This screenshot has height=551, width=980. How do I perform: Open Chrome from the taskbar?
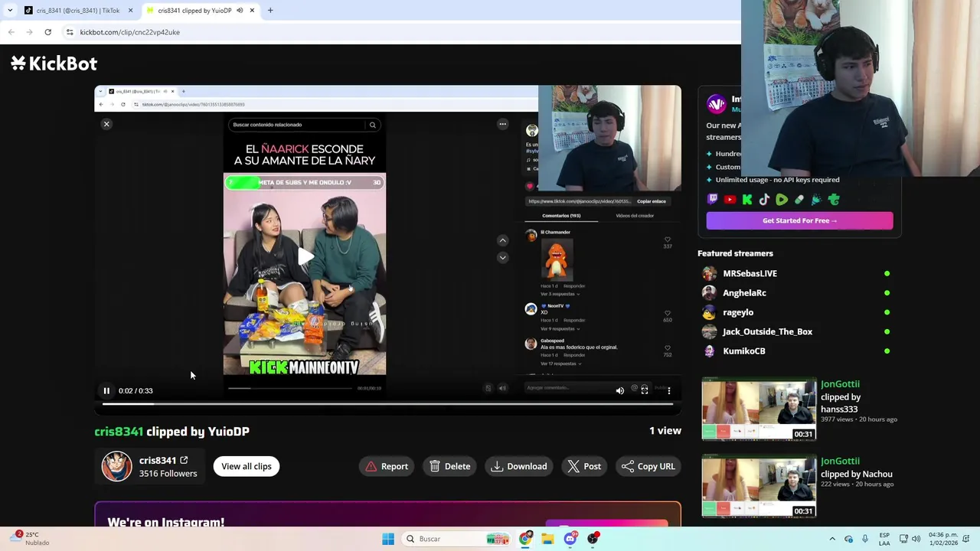click(525, 539)
